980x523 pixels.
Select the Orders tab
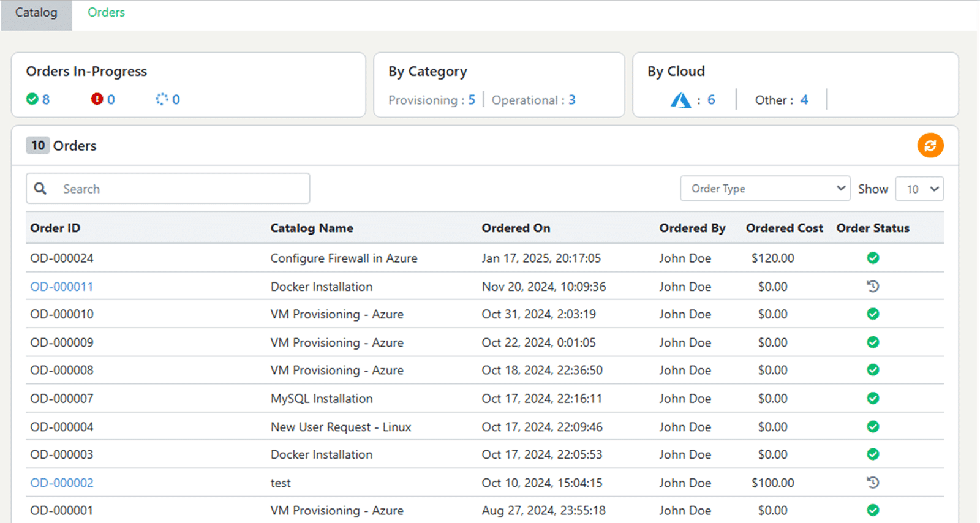click(x=106, y=13)
